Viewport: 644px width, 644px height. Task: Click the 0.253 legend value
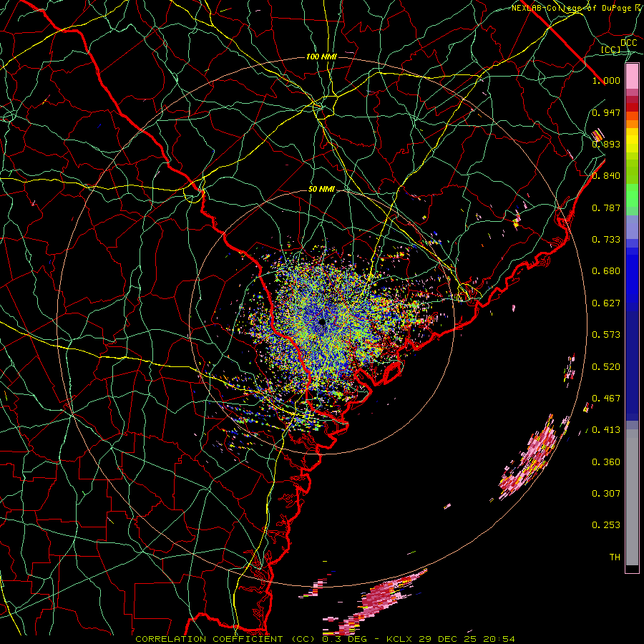pos(606,525)
